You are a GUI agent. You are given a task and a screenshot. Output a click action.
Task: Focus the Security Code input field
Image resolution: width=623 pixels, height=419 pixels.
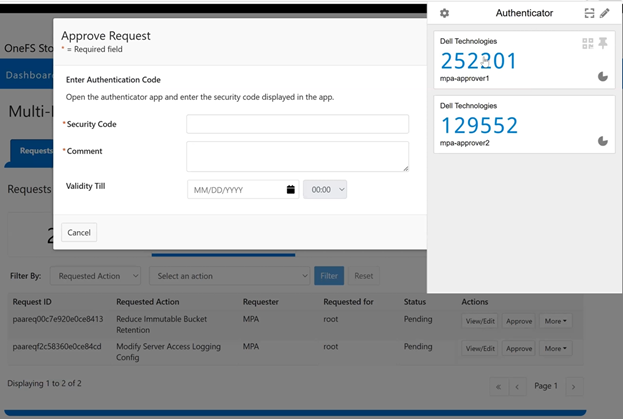(x=297, y=124)
